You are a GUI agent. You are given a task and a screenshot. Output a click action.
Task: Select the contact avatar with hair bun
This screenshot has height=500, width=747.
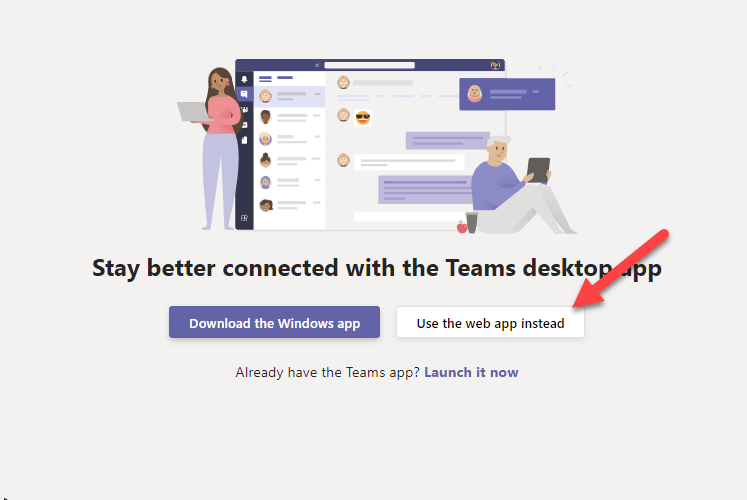pyautogui.click(x=265, y=160)
